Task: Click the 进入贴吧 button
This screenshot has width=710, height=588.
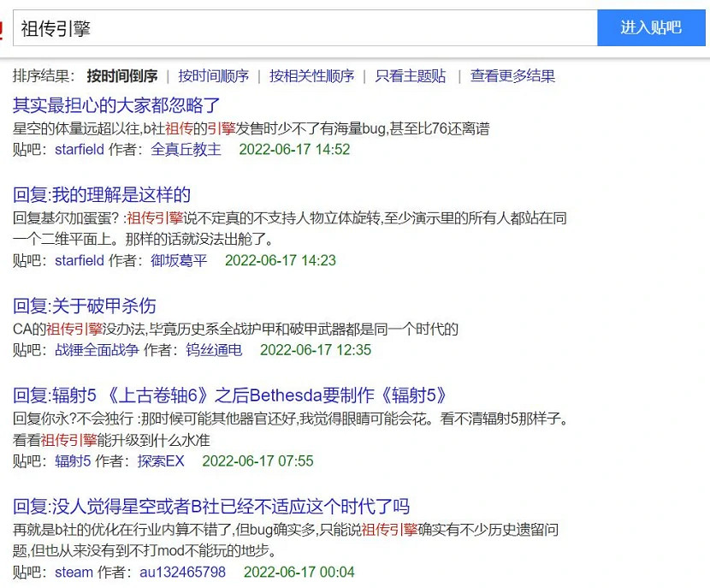Action: click(x=652, y=27)
